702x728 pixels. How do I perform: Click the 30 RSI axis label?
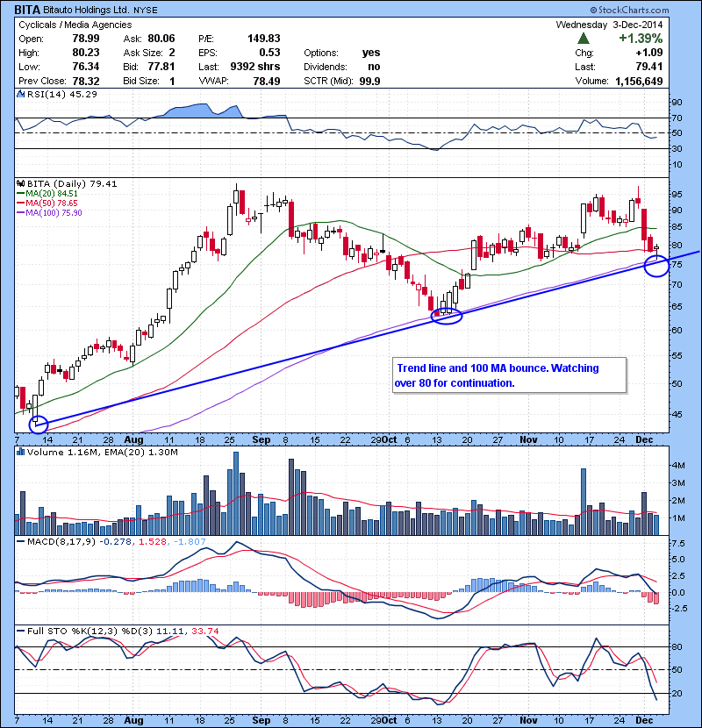click(677, 148)
